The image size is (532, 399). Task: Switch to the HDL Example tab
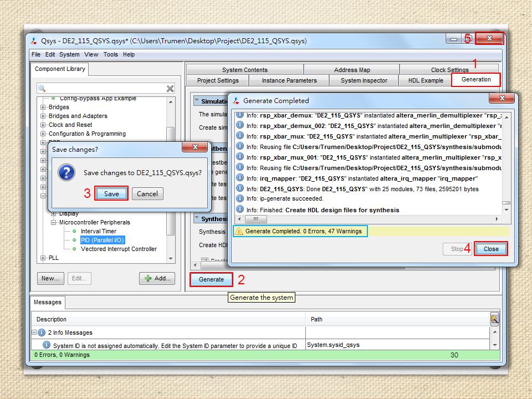(426, 80)
